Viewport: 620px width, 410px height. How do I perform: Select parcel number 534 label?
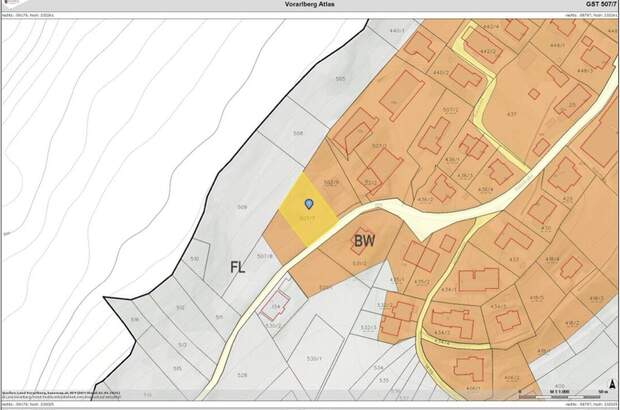point(378,368)
